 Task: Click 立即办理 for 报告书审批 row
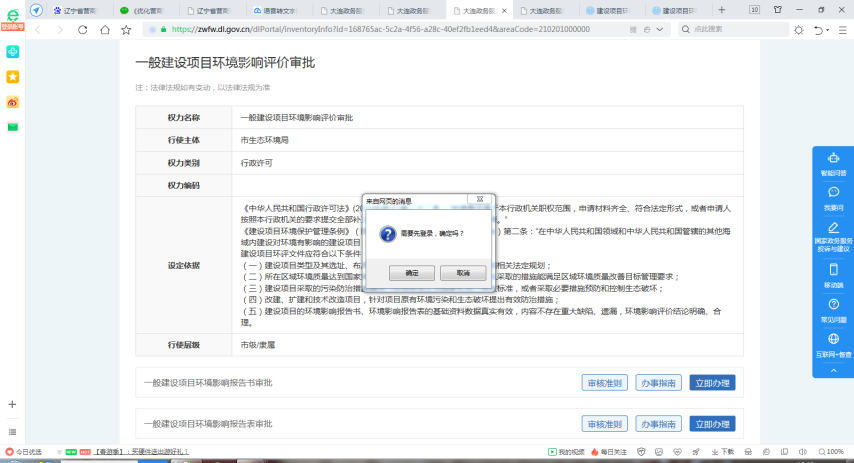(712, 383)
